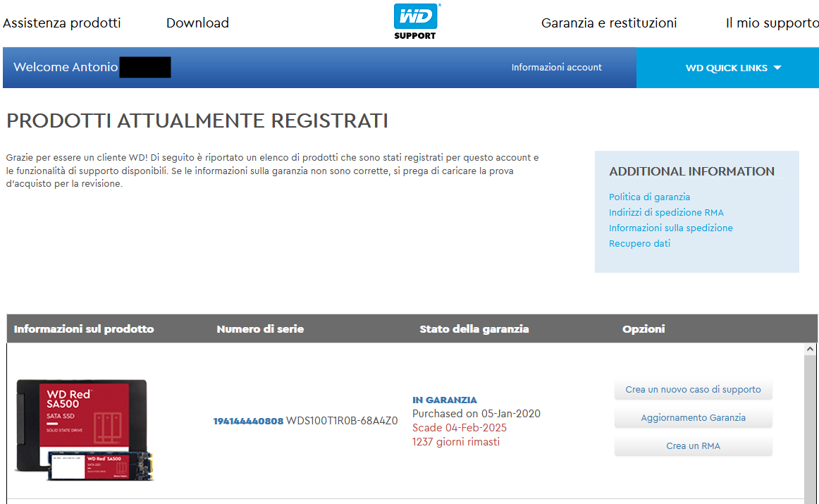This screenshot has height=504, width=819.
Task: Open the Download menu item
Action: 197,23
